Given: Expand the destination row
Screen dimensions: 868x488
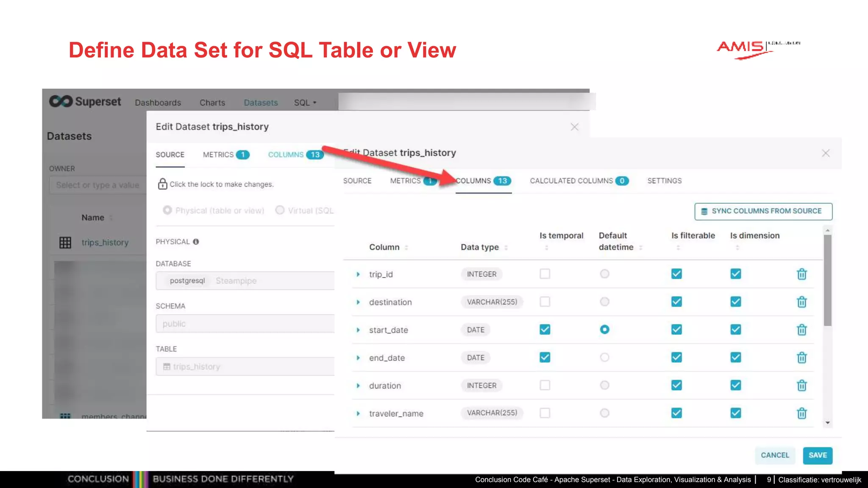Looking at the screenshot, I should click(x=358, y=302).
